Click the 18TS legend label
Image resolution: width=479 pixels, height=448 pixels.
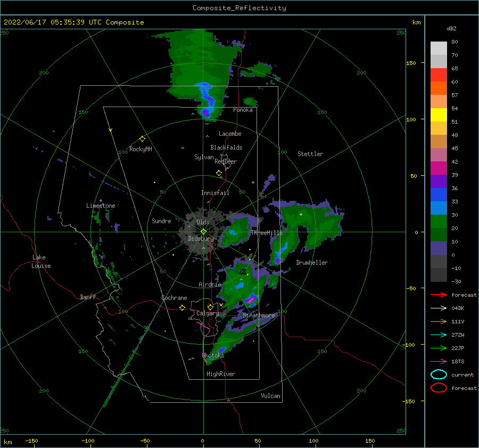tap(458, 362)
